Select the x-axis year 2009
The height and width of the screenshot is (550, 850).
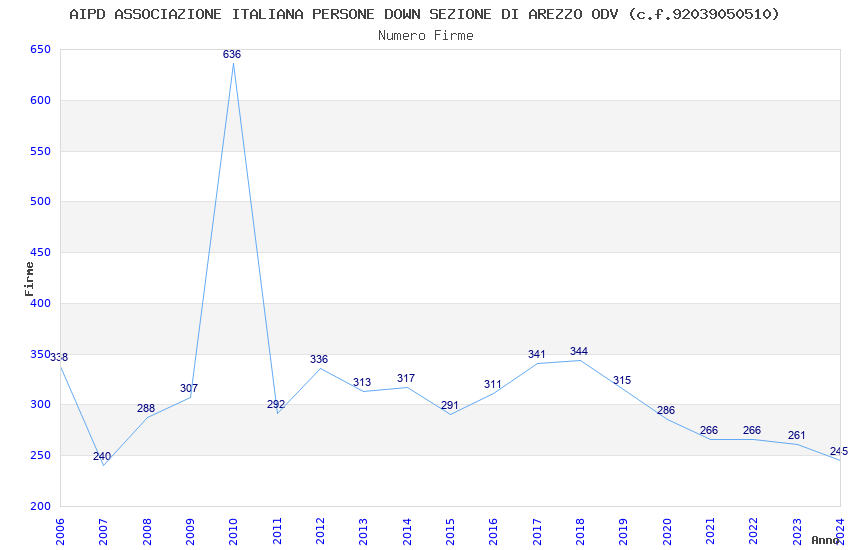tap(190, 531)
